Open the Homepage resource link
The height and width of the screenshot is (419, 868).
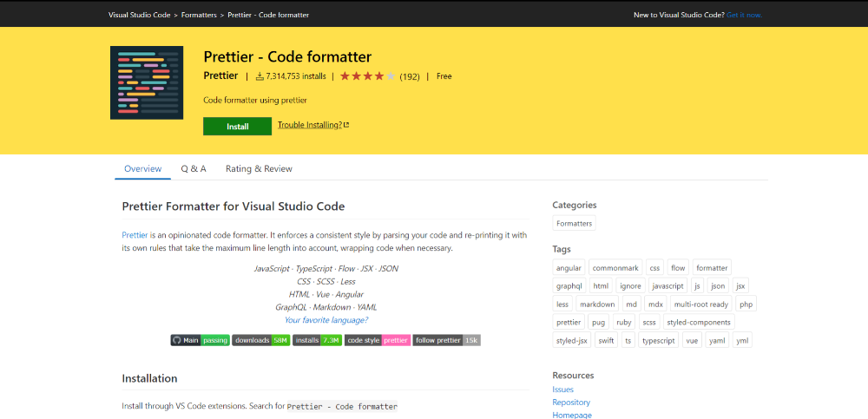click(x=572, y=415)
